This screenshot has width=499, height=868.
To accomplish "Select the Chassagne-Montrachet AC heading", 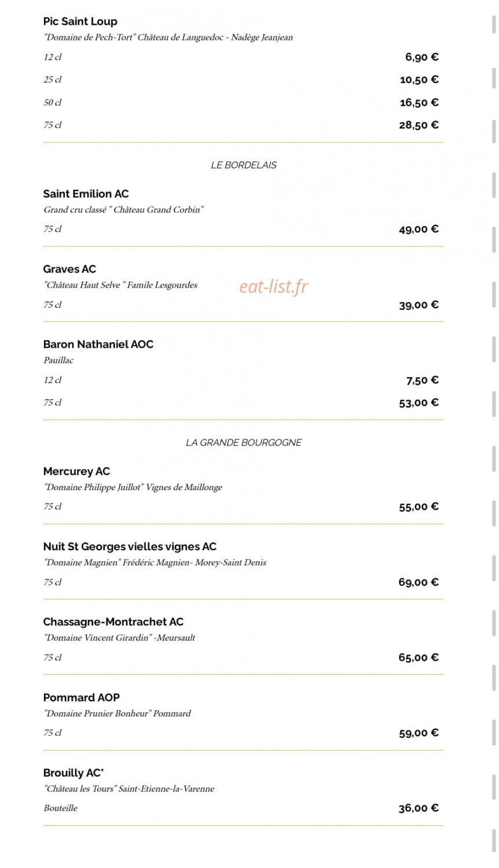I will pyautogui.click(x=113, y=622).
